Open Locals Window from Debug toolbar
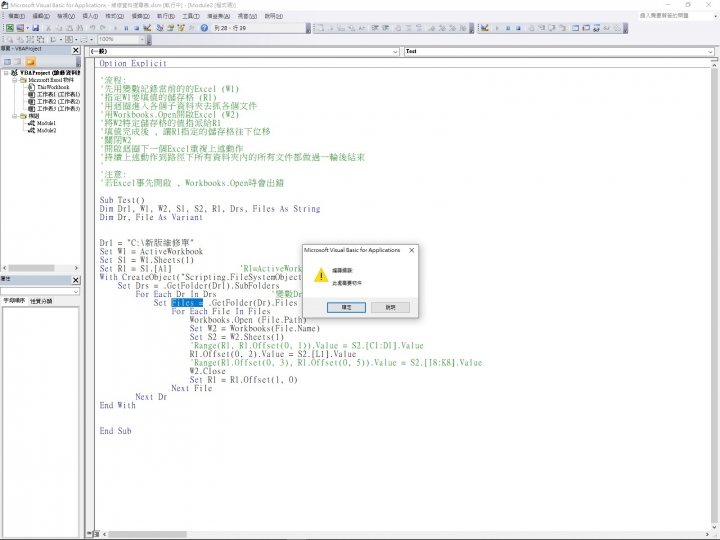Viewport: 720px width, 540px height. tap(575, 28)
